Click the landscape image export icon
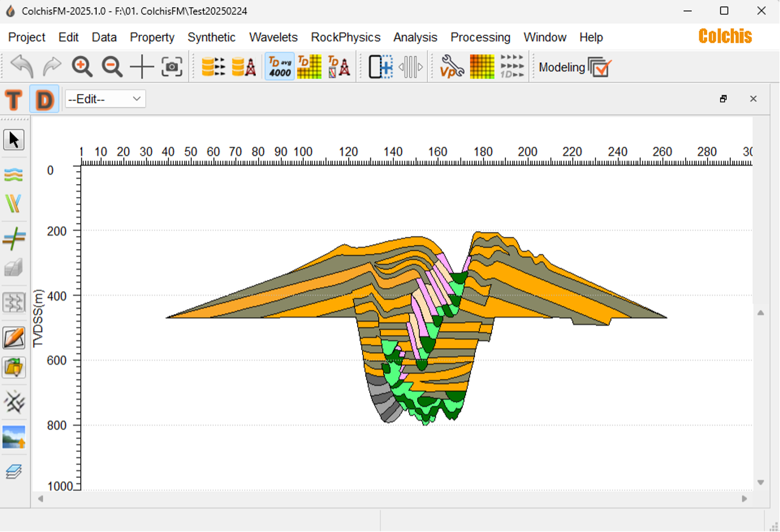This screenshot has height=532, width=780. (x=13, y=437)
